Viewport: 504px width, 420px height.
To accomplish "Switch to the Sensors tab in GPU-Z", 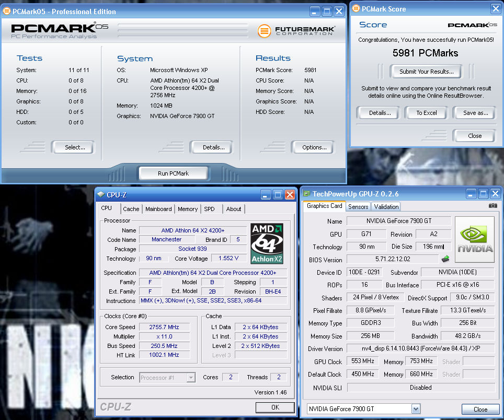I will [358, 207].
